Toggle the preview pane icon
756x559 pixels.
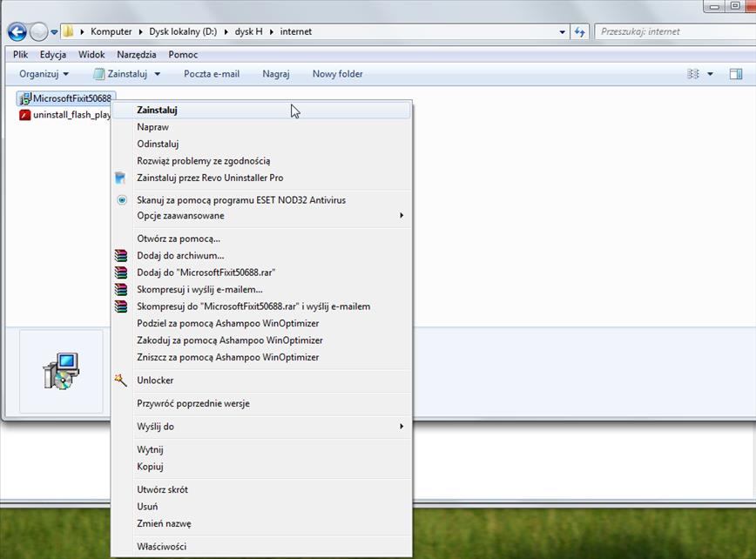[x=736, y=74]
